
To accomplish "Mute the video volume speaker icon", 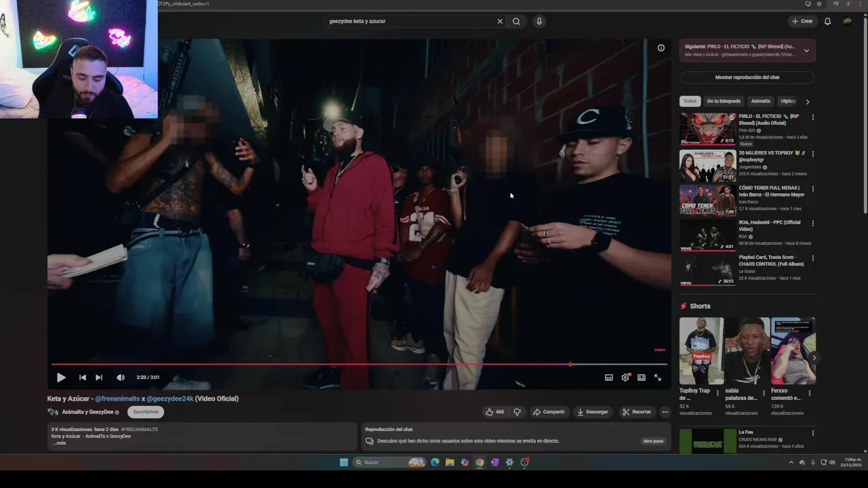I will click(121, 378).
